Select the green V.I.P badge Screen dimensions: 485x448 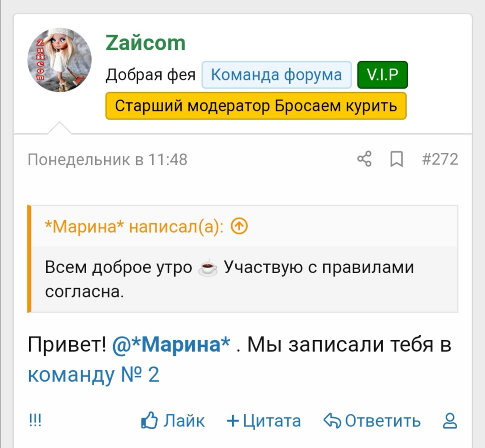click(x=382, y=75)
